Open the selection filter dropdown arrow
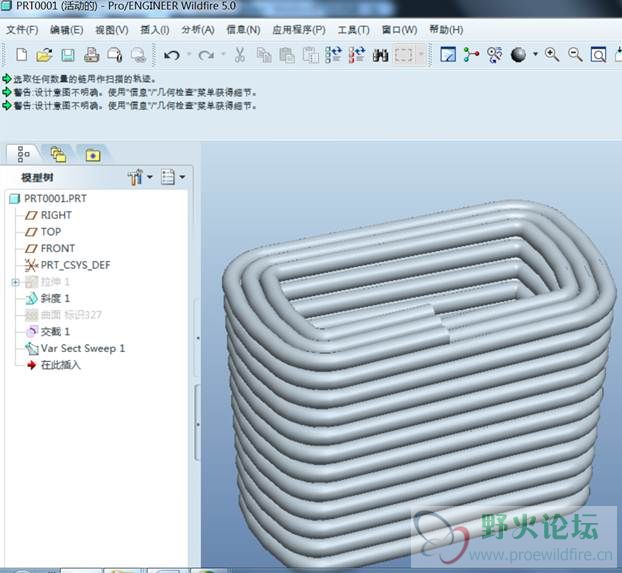 tap(421, 54)
